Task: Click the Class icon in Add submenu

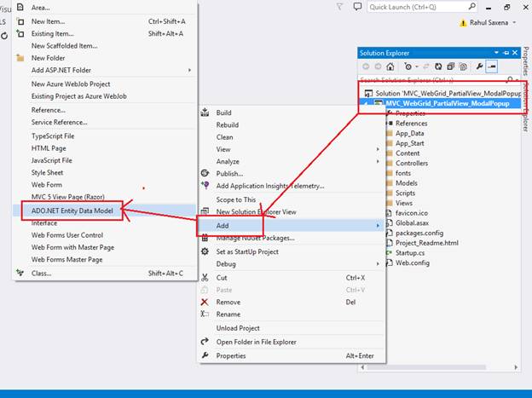Action: coord(20,273)
